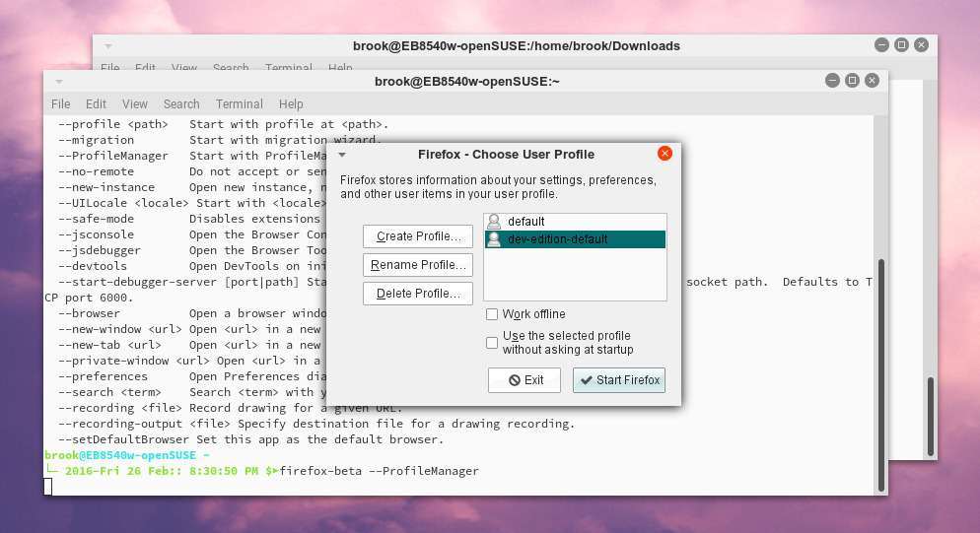This screenshot has width=980, height=533.
Task: Open the Search menu in front terminal
Action: 181,104
